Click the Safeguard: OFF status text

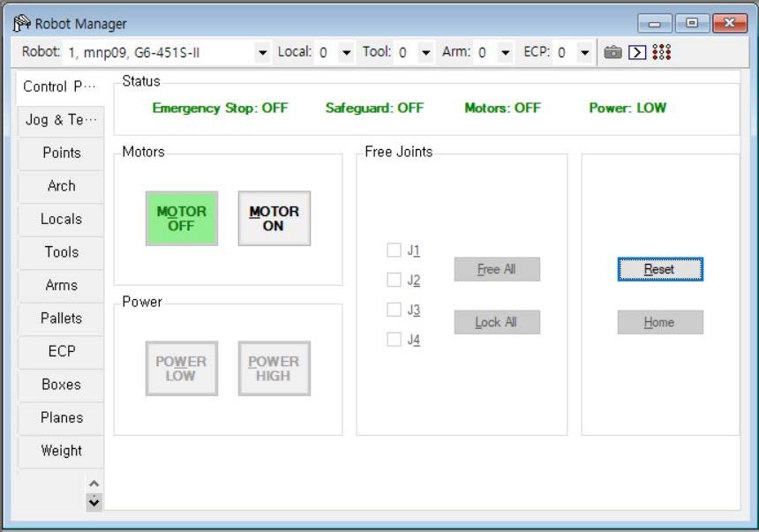374,108
